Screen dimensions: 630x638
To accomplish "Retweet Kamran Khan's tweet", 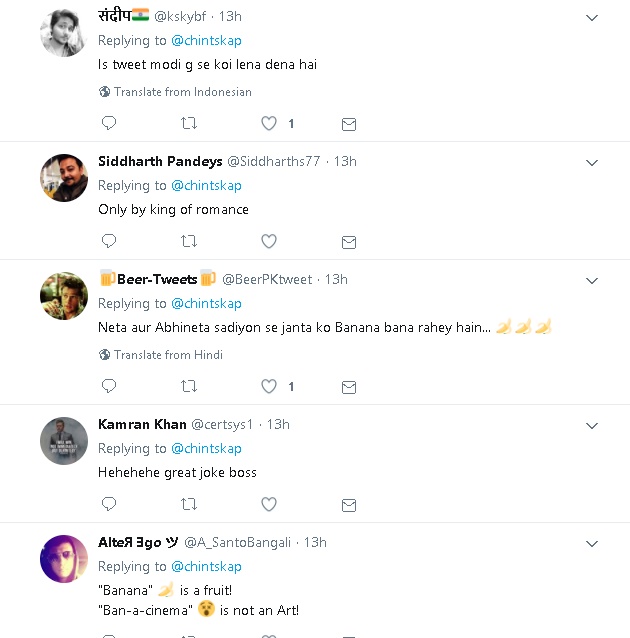I will (188, 504).
